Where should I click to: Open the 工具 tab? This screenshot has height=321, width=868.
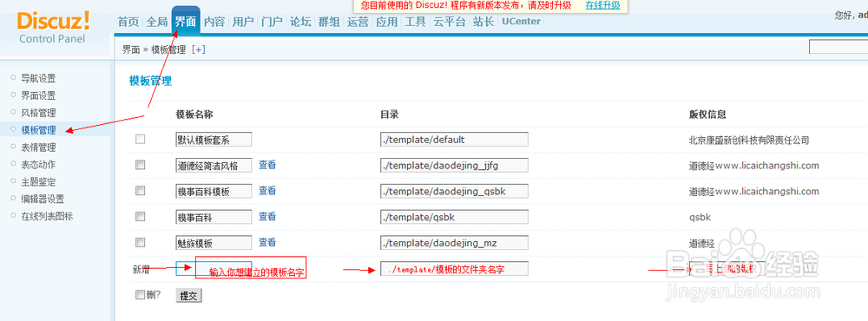pyautogui.click(x=415, y=23)
